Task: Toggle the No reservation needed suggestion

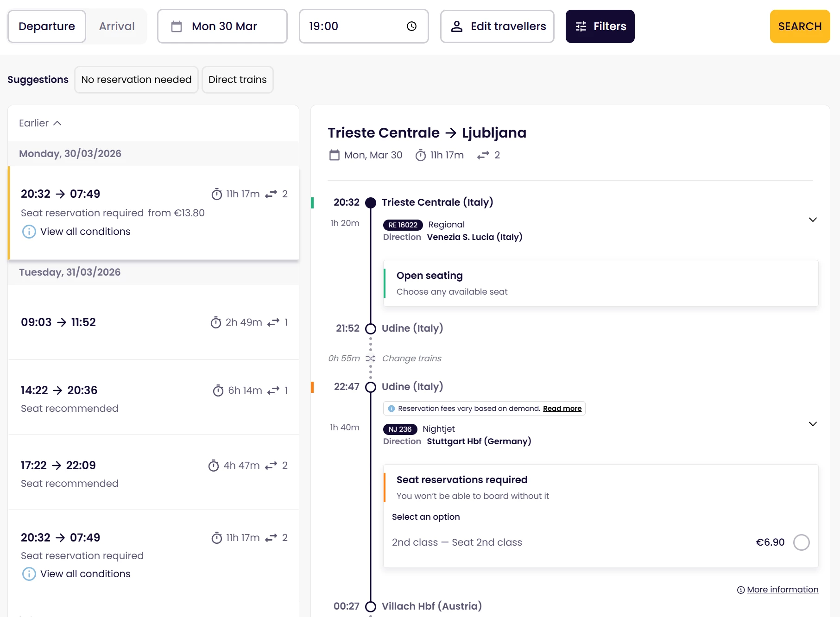Action: pos(136,80)
